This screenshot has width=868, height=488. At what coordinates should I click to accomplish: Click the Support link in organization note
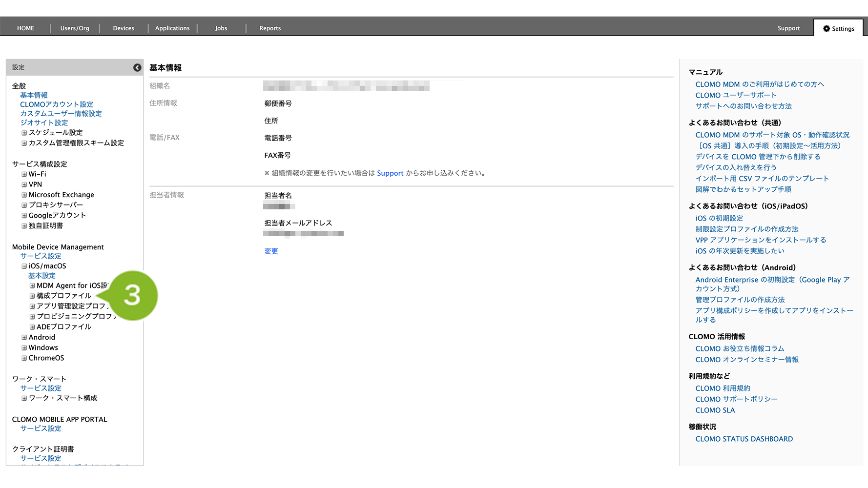390,173
